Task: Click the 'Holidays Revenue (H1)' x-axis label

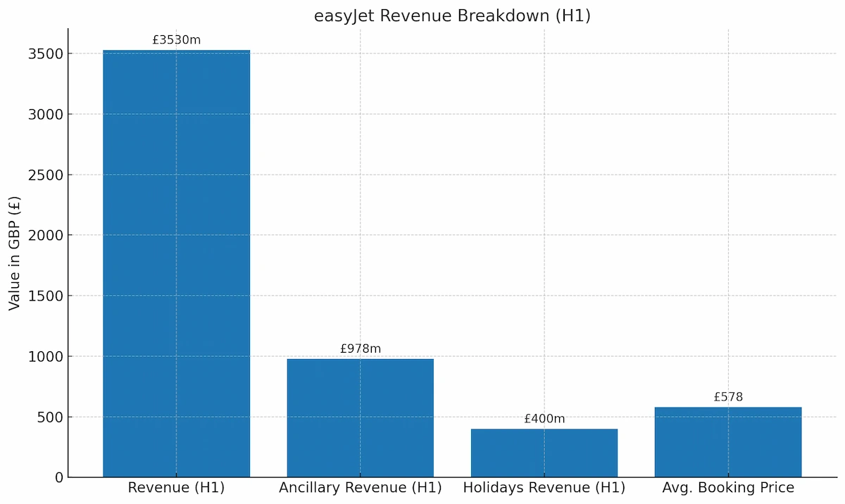Action: point(544,488)
